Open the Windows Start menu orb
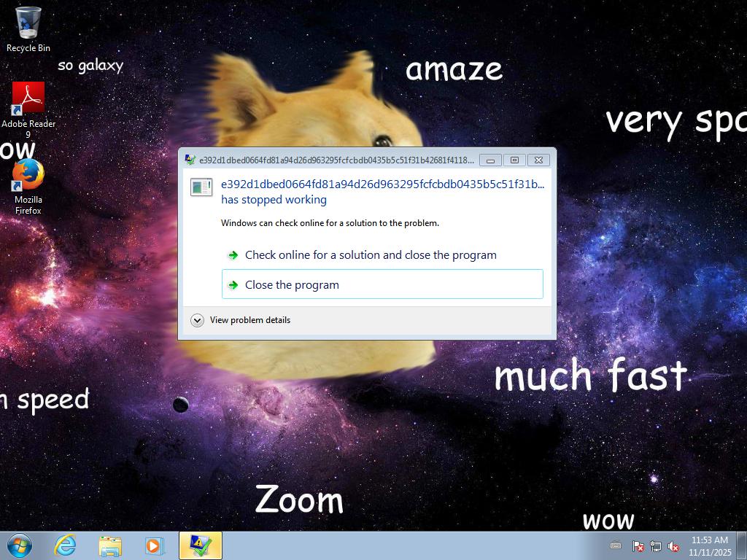 tap(20, 545)
